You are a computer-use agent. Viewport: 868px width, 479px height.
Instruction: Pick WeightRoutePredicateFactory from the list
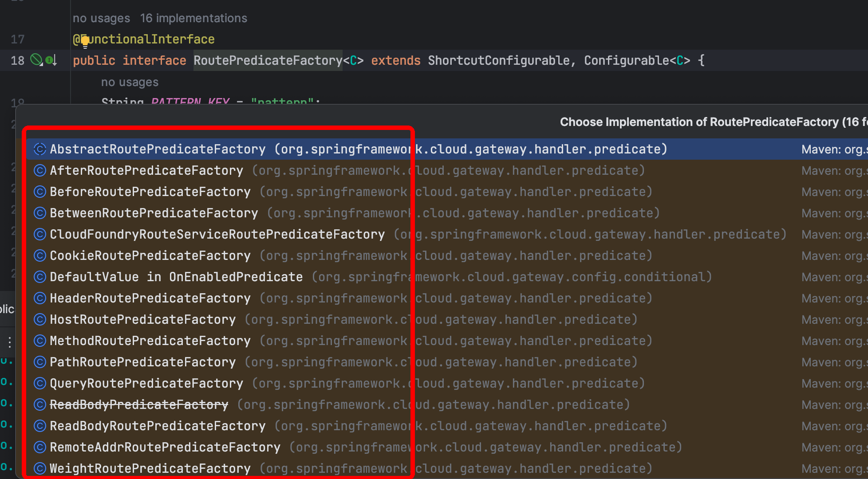click(x=447, y=468)
